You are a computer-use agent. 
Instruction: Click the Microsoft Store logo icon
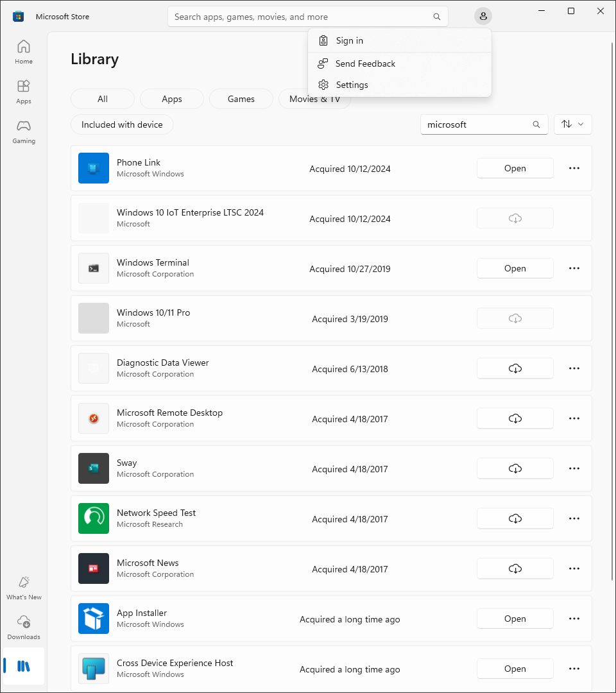(x=18, y=16)
